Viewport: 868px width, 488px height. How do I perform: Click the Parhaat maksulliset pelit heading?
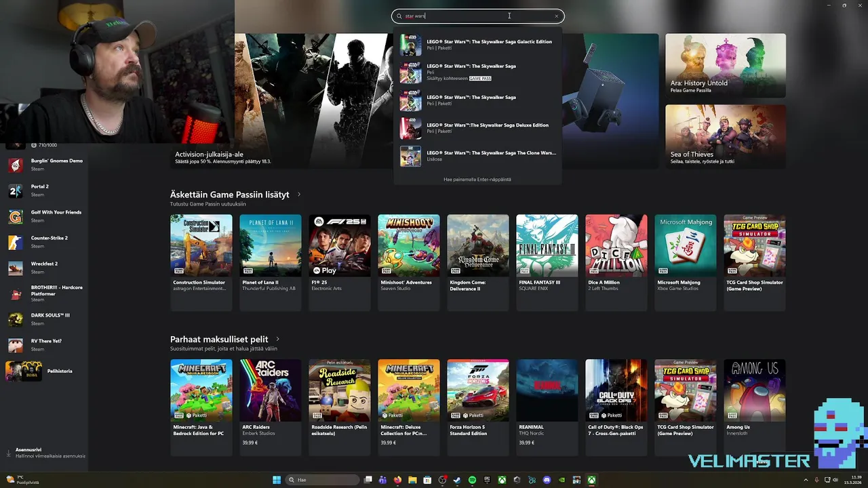click(219, 339)
